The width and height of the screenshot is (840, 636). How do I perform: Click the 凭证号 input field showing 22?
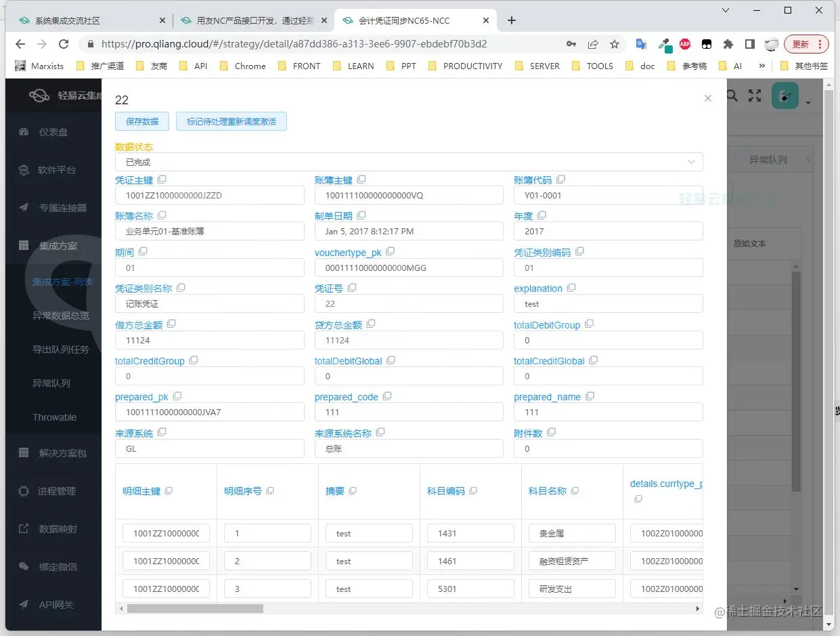[x=409, y=304]
